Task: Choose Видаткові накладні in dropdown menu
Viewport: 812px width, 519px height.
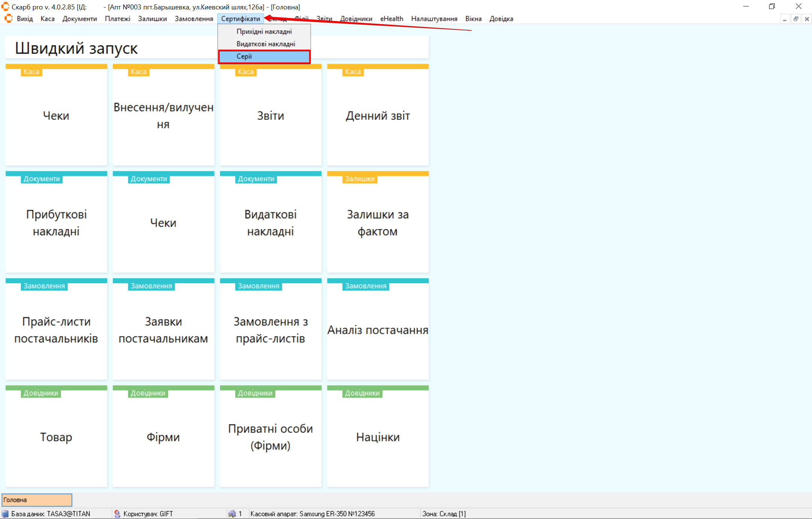Action: coord(266,44)
